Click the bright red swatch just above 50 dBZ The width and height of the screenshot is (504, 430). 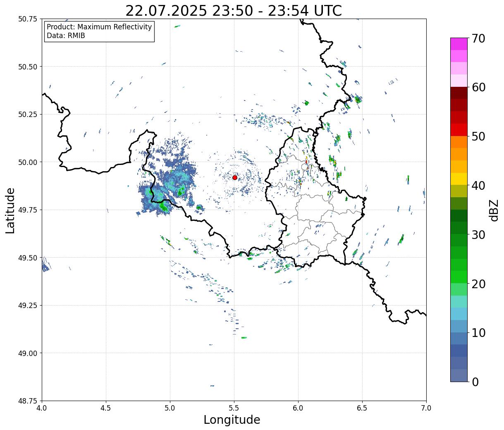[x=459, y=130]
